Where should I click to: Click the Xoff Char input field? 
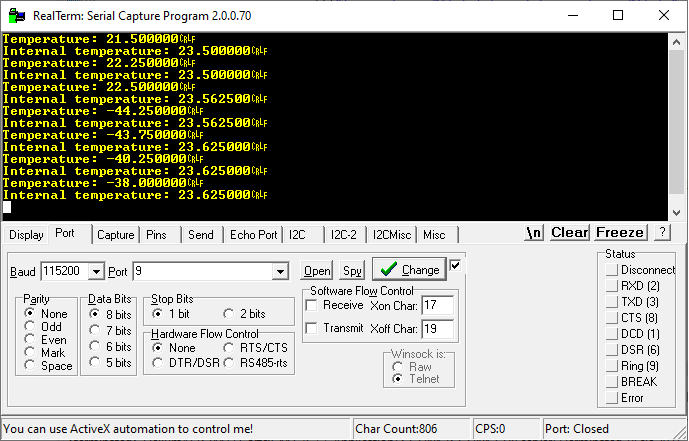click(x=438, y=329)
